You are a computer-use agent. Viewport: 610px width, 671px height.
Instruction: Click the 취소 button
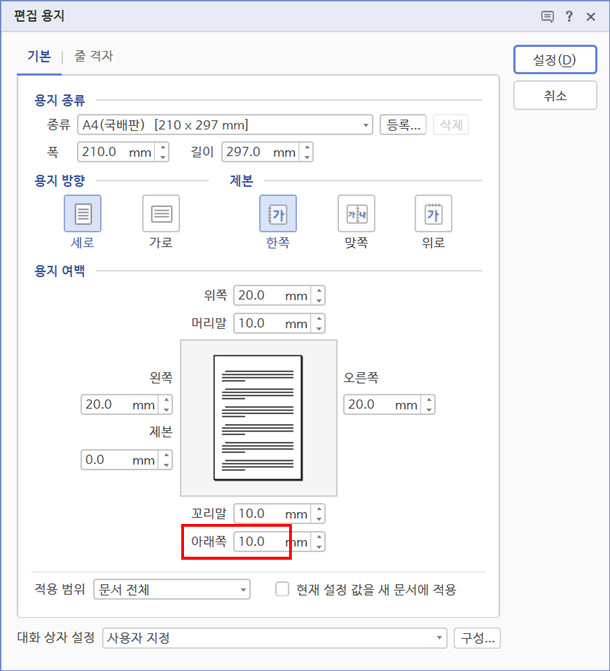pyautogui.click(x=555, y=95)
